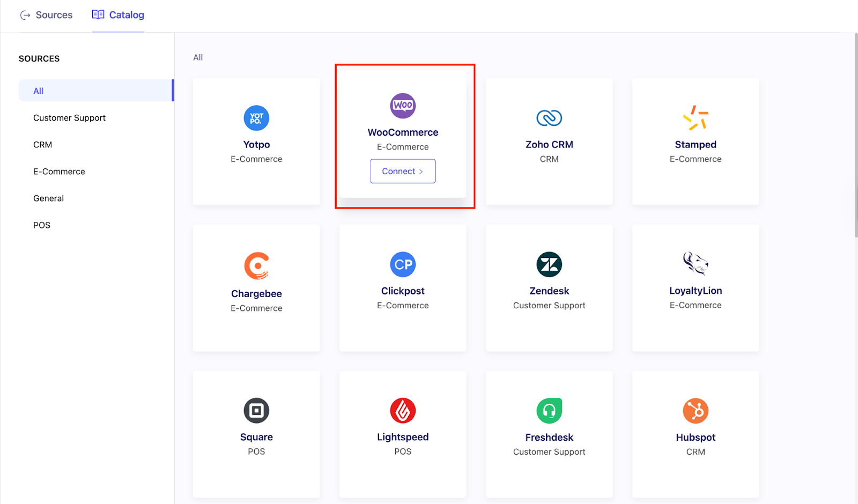The height and width of the screenshot is (504, 858).
Task: Select the LoyaltyLion card title
Action: point(696,291)
